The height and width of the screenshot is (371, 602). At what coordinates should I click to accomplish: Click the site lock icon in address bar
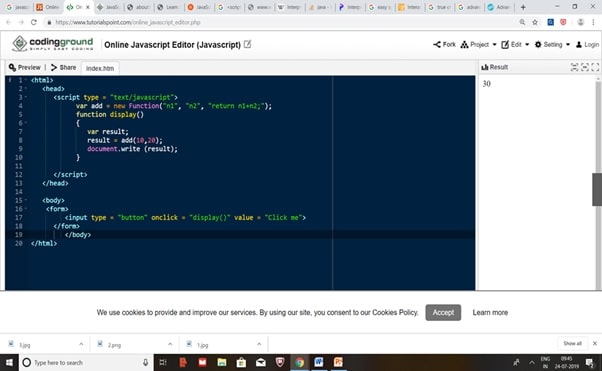(x=49, y=22)
